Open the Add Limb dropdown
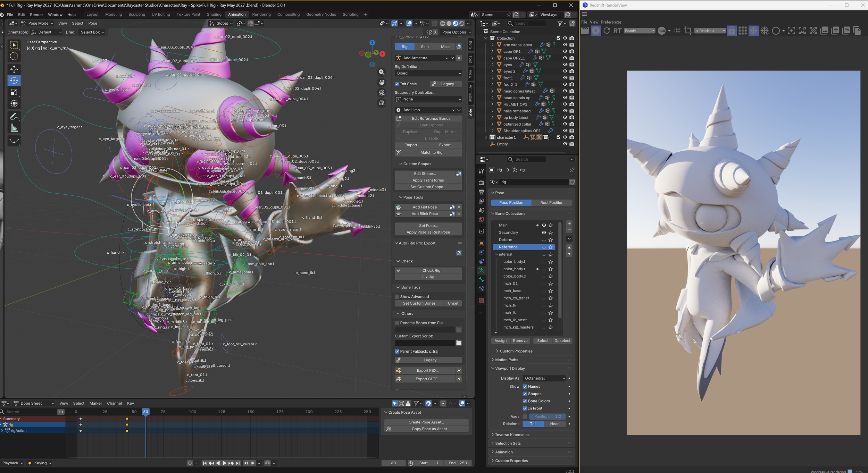The image size is (868, 473). coord(425,110)
